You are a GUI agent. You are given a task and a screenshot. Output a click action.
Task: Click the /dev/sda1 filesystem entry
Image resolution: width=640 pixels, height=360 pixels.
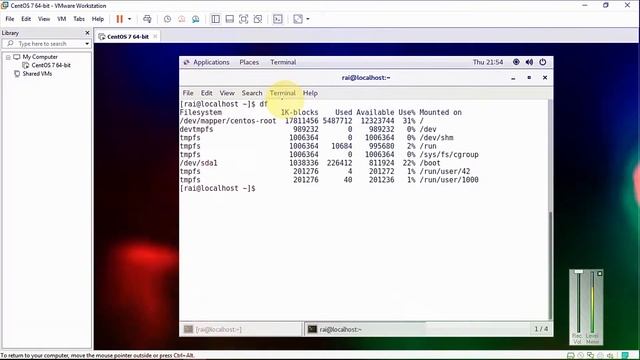pyautogui.click(x=198, y=163)
